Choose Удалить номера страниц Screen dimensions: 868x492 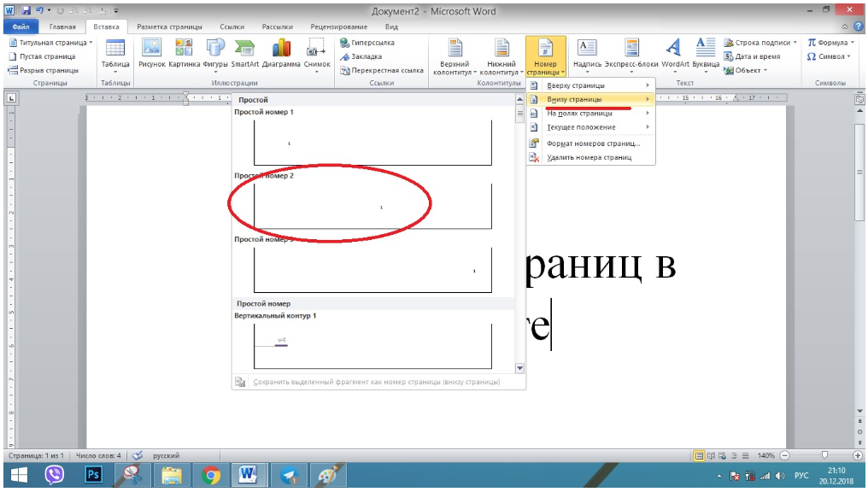tap(590, 157)
